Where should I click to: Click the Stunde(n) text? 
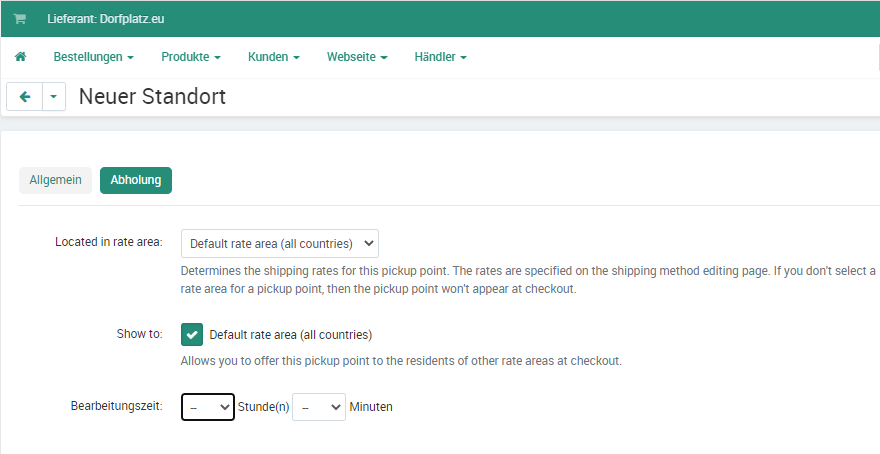tap(263, 407)
